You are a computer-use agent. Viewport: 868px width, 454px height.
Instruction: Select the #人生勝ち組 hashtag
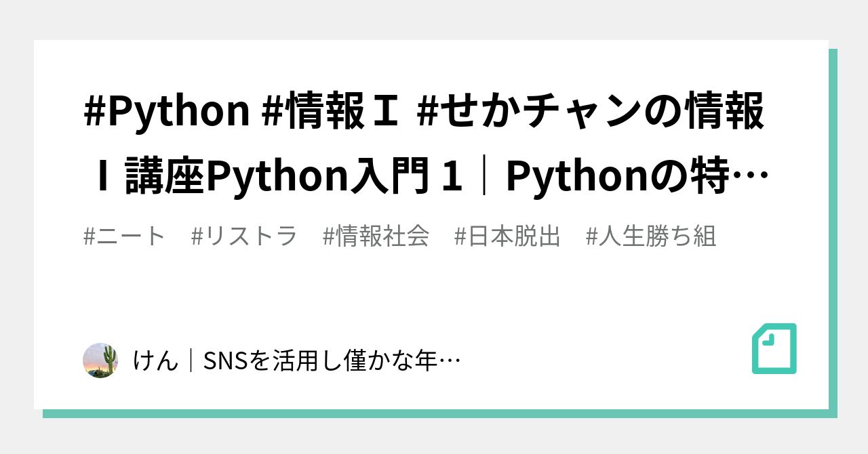[x=650, y=236]
